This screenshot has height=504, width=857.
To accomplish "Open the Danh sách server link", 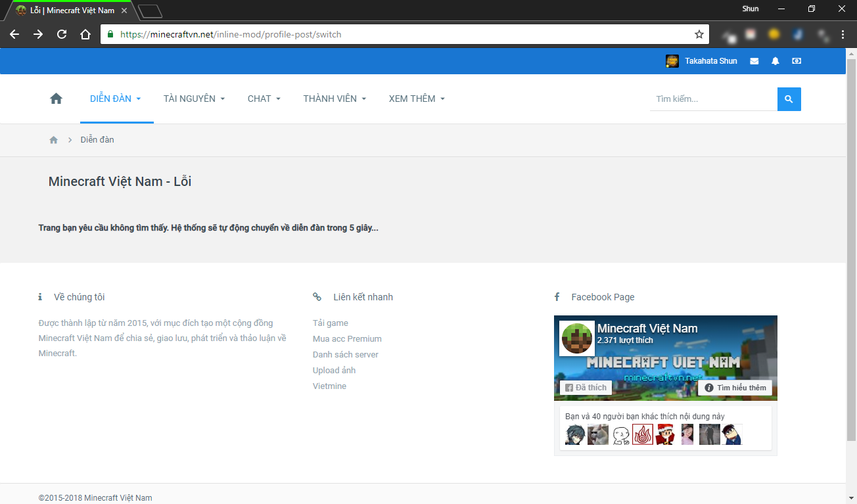I will [x=346, y=355].
